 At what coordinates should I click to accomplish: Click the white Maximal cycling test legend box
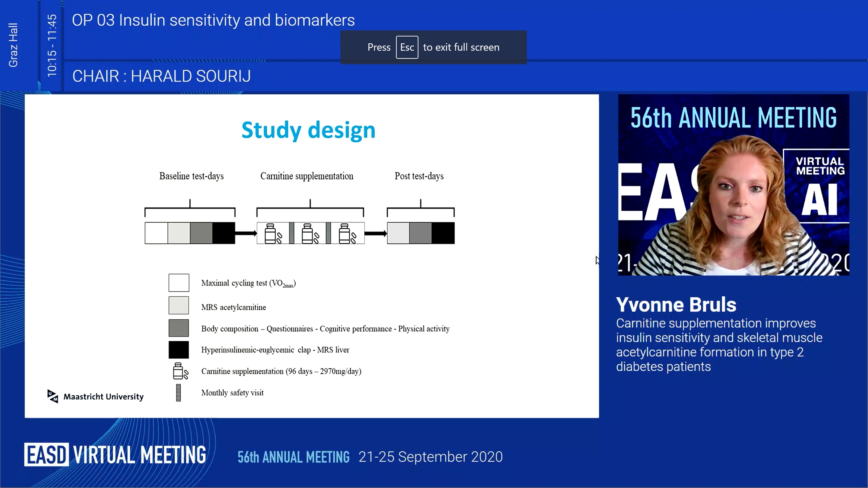178,283
